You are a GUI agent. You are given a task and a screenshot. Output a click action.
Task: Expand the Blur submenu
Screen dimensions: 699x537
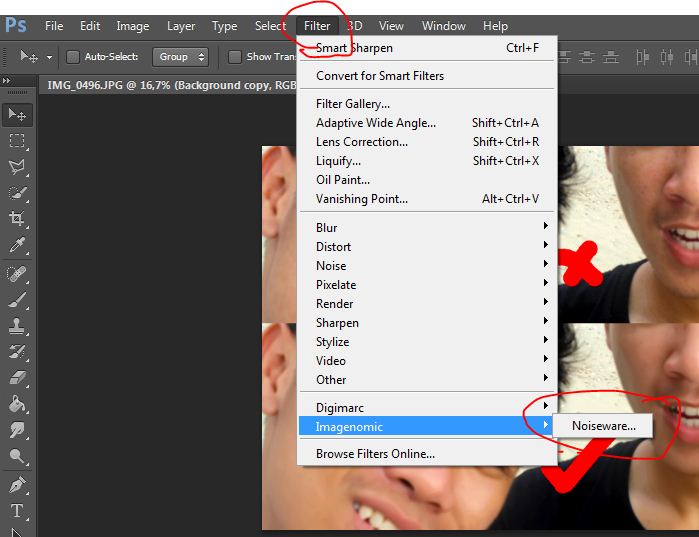click(x=428, y=227)
